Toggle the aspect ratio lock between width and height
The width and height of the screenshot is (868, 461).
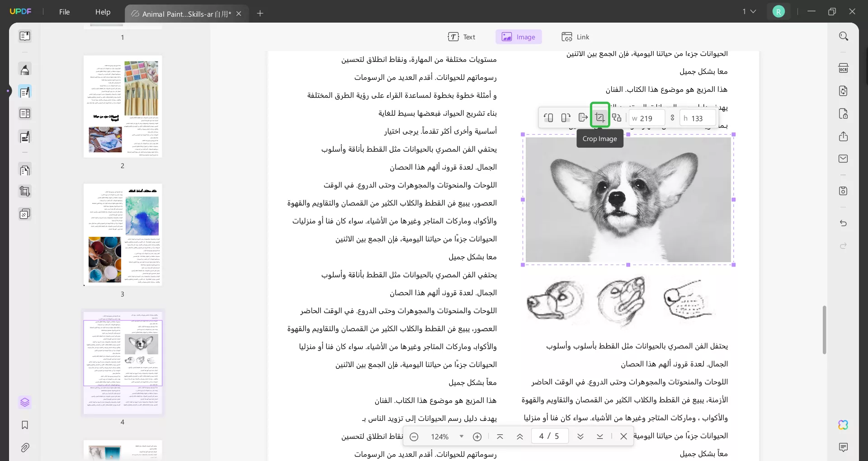point(672,118)
